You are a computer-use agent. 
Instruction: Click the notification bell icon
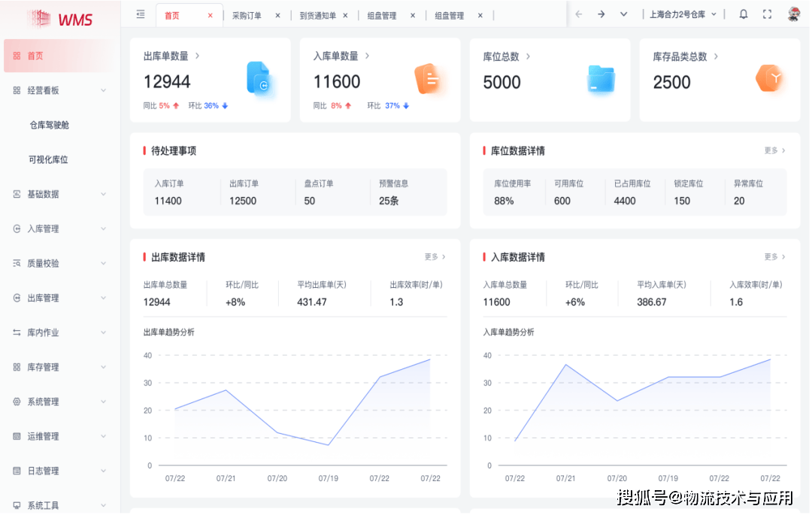[743, 14]
